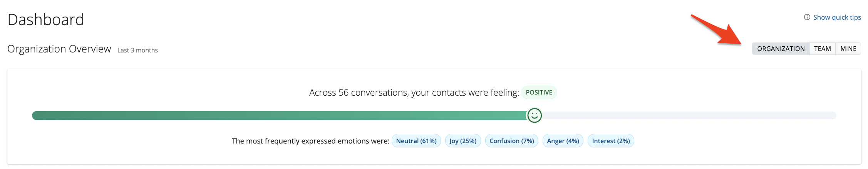Click the info icon beside Show quick tips
868x169 pixels.
[807, 17]
